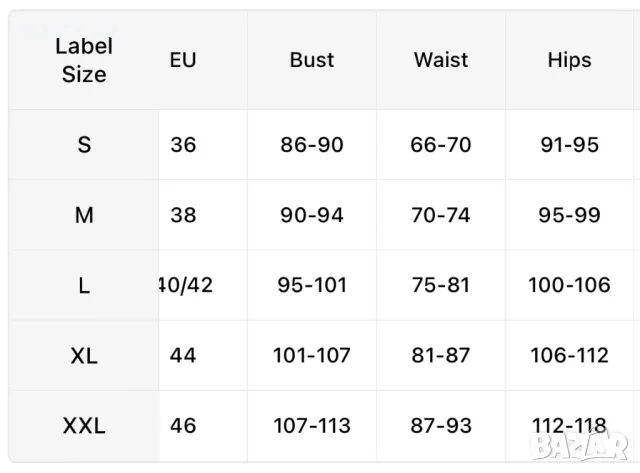Click the Label Size column header
Viewport: 640px width, 473px height.
pos(84,60)
